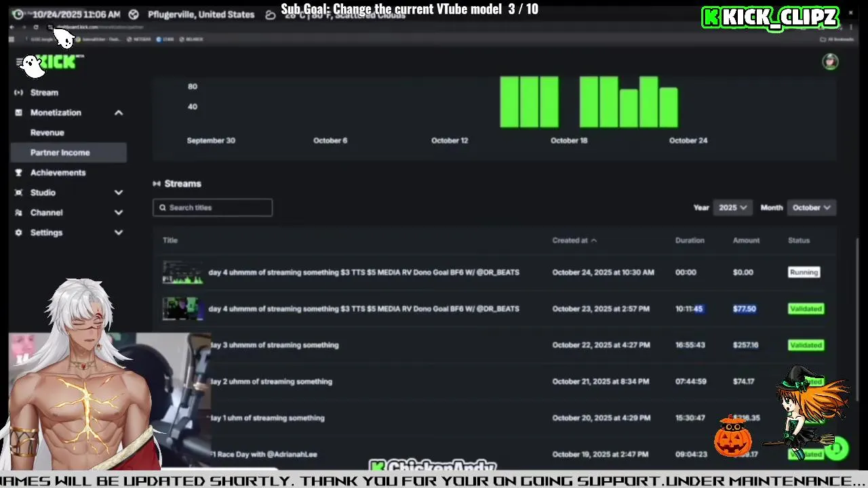Click the Running status badge
The image size is (868, 488).
(x=804, y=272)
